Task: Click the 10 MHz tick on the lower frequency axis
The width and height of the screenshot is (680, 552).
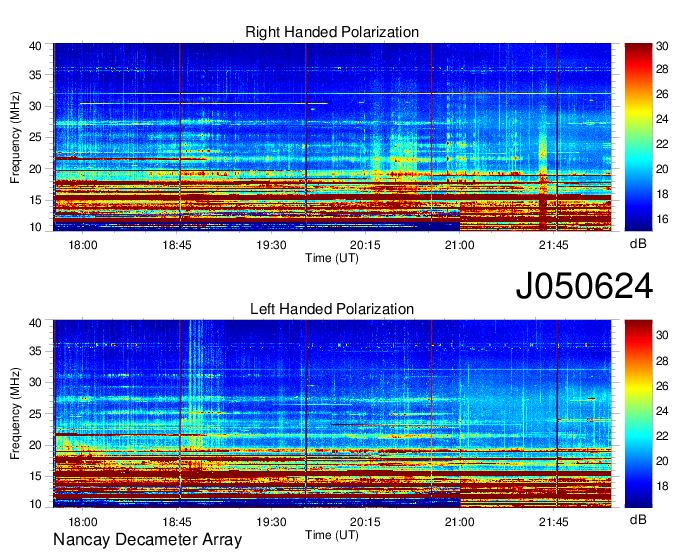Action: pos(35,504)
